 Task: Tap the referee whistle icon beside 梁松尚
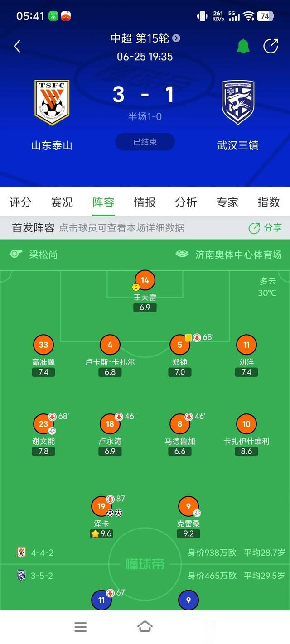[16, 254]
